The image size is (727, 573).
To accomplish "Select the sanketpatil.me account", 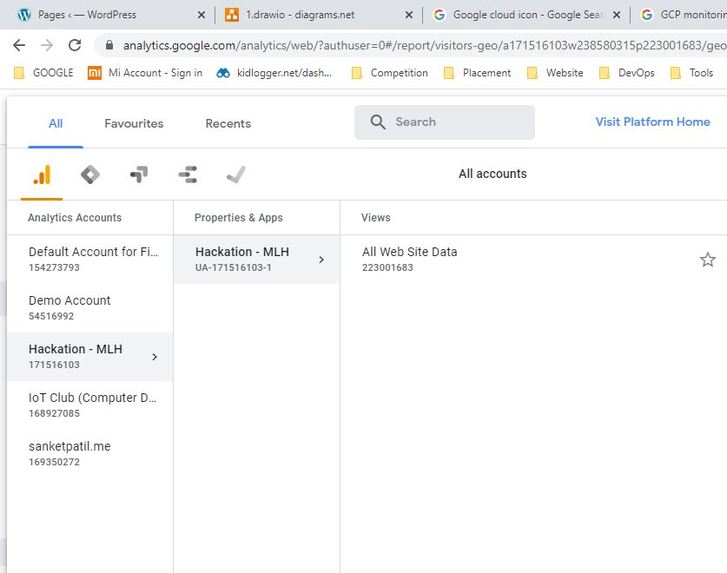I will tap(90, 454).
